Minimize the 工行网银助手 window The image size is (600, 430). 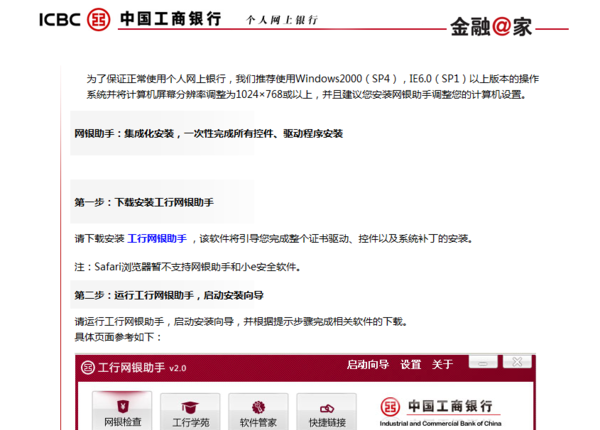click(x=483, y=362)
